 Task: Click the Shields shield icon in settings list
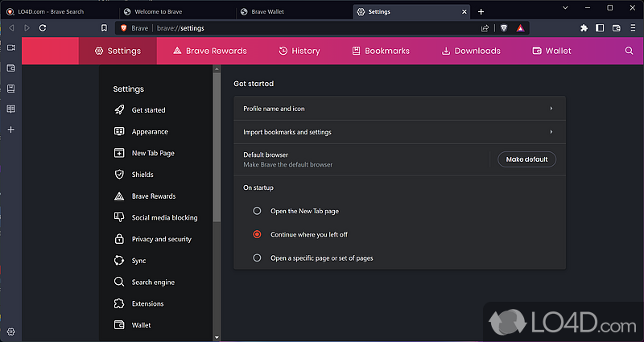tap(119, 174)
